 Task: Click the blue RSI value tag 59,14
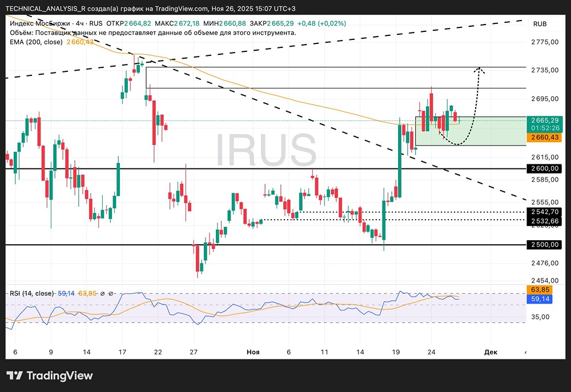pyautogui.click(x=540, y=299)
